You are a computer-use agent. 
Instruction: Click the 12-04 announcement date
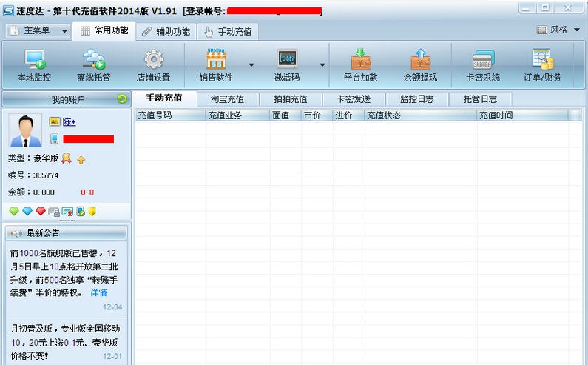click(x=112, y=307)
